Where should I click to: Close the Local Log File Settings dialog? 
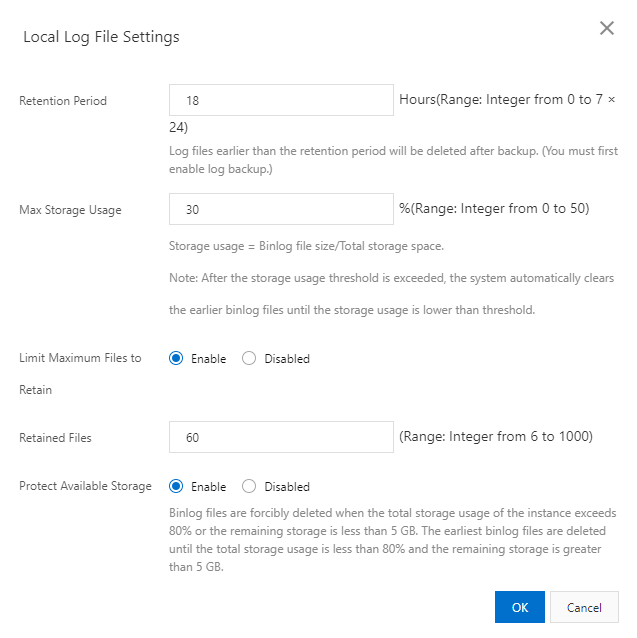(606, 28)
